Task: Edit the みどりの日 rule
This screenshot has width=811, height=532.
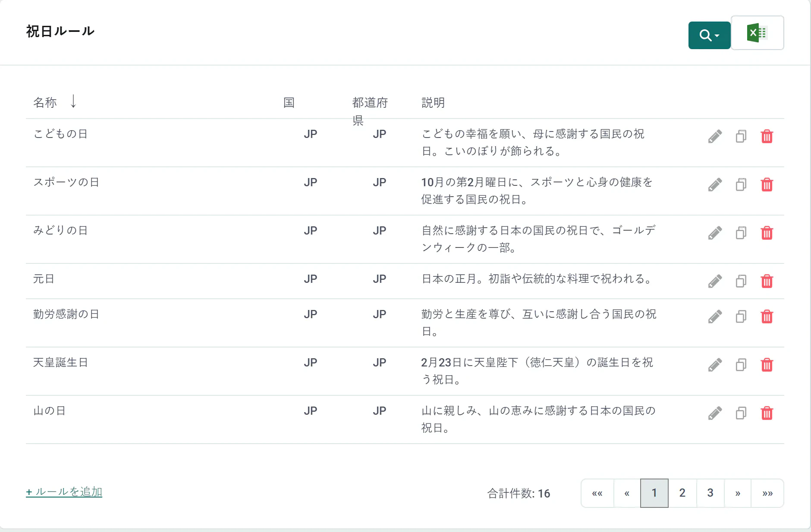Action: [x=715, y=233]
